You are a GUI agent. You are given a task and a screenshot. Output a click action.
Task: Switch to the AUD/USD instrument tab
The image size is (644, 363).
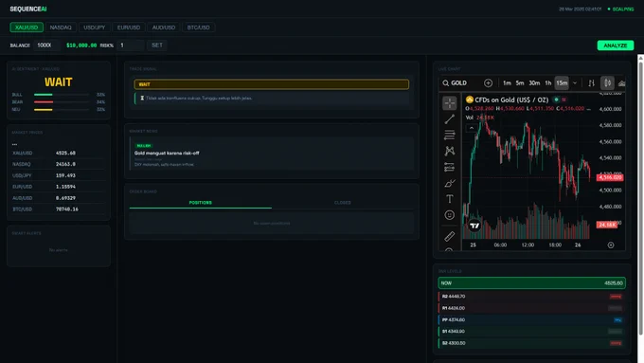click(164, 27)
